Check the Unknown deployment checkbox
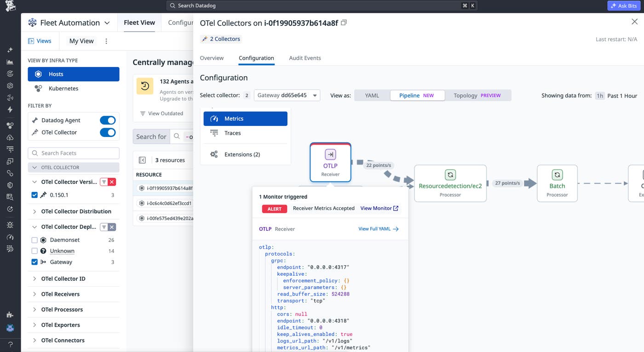 coord(34,251)
